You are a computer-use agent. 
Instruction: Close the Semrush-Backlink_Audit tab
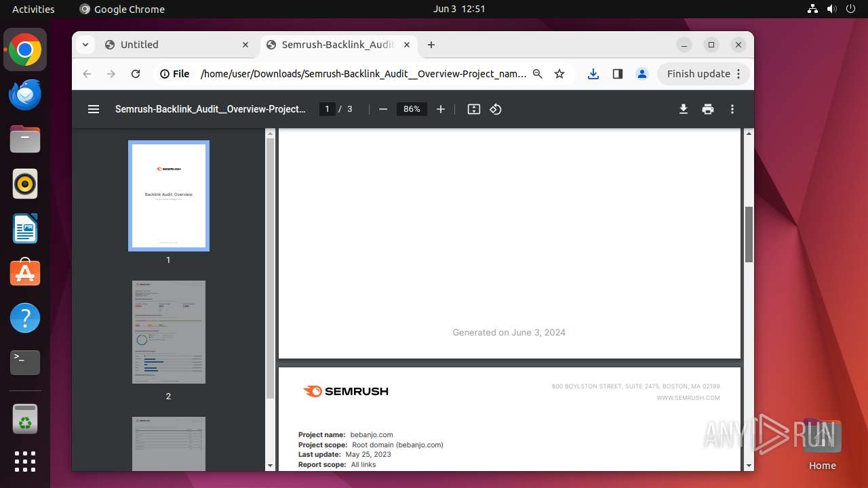tap(407, 45)
